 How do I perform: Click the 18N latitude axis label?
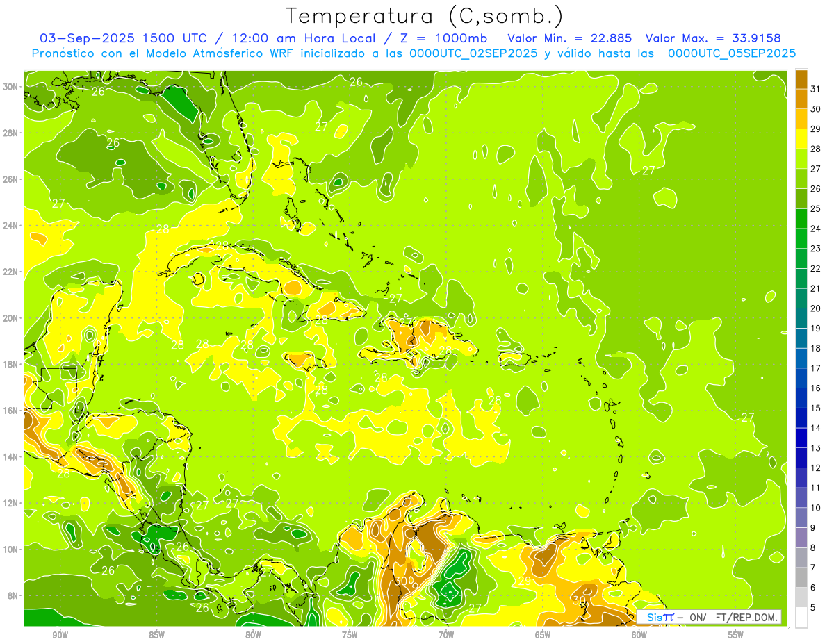tap(10, 364)
